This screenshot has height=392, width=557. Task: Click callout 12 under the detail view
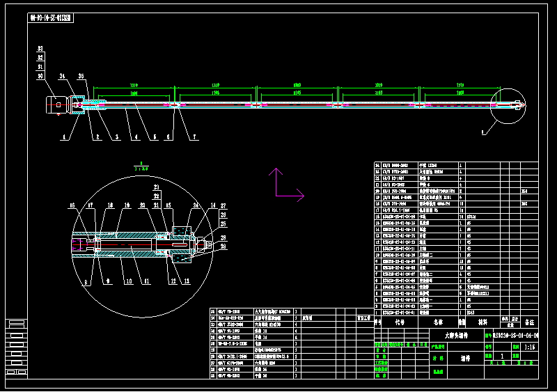pyautogui.click(x=173, y=281)
